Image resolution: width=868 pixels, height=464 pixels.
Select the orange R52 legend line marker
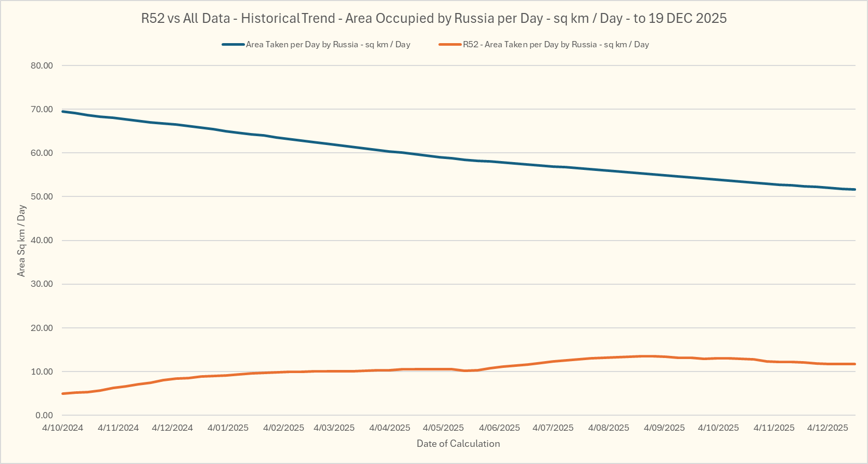[x=450, y=45]
